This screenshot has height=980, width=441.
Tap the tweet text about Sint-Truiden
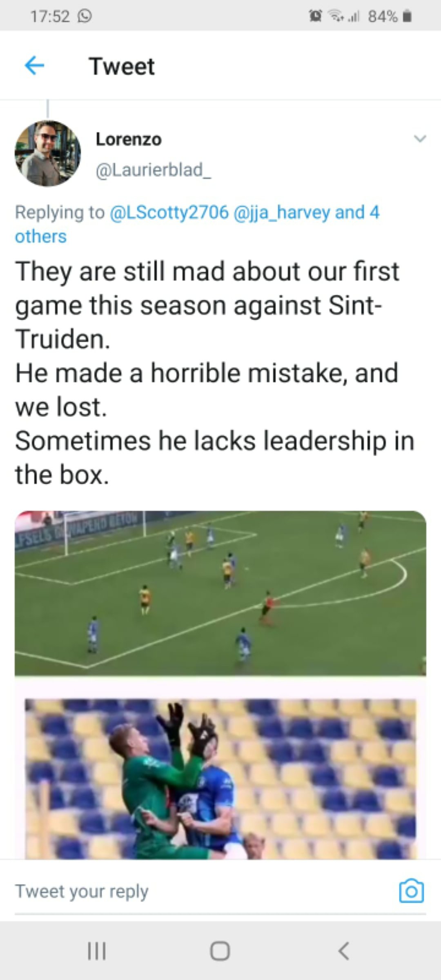click(x=214, y=373)
